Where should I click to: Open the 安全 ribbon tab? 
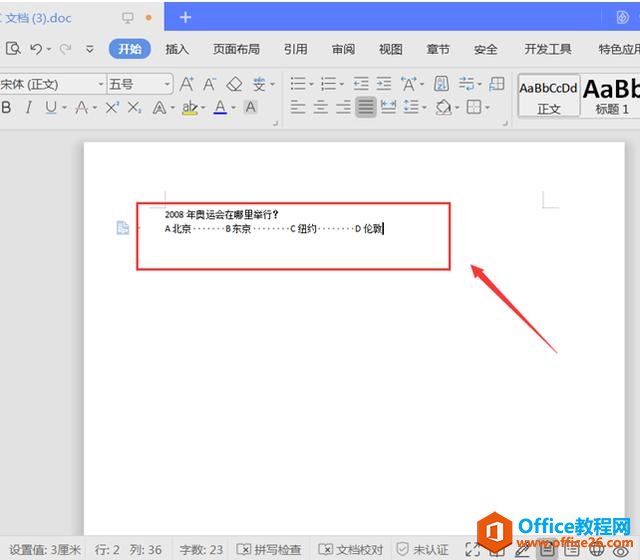coord(485,49)
